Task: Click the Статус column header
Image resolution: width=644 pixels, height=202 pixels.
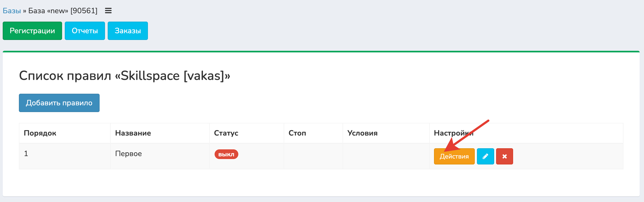Action: pyautogui.click(x=226, y=133)
